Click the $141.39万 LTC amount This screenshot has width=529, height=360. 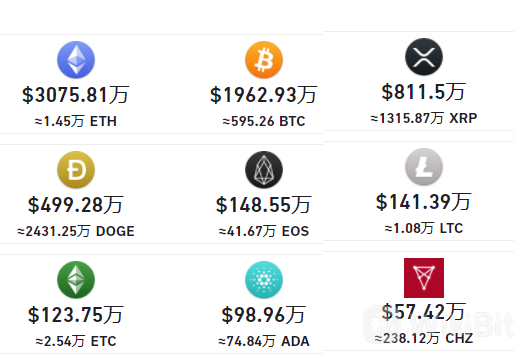pyautogui.click(x=423, y=202)
